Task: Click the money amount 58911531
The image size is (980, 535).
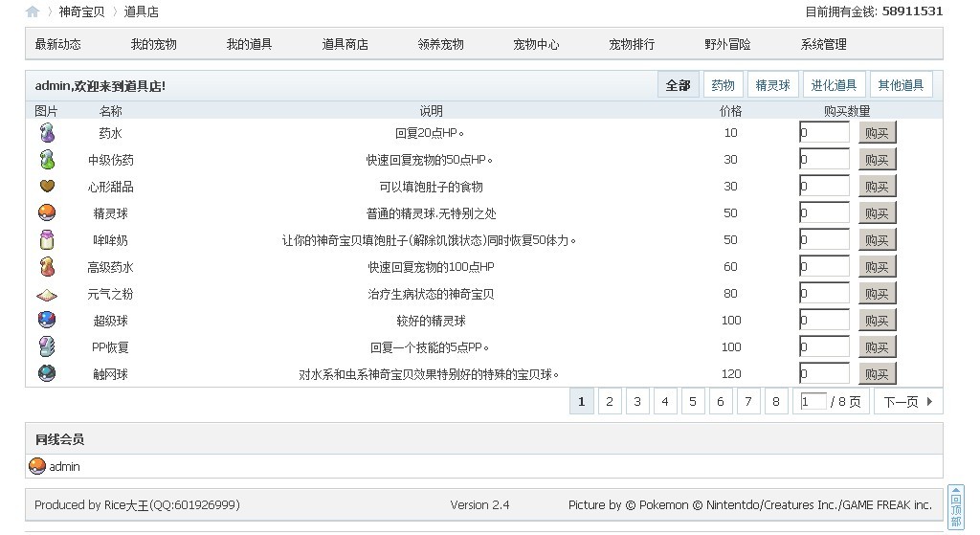Action: pos(912,11)
